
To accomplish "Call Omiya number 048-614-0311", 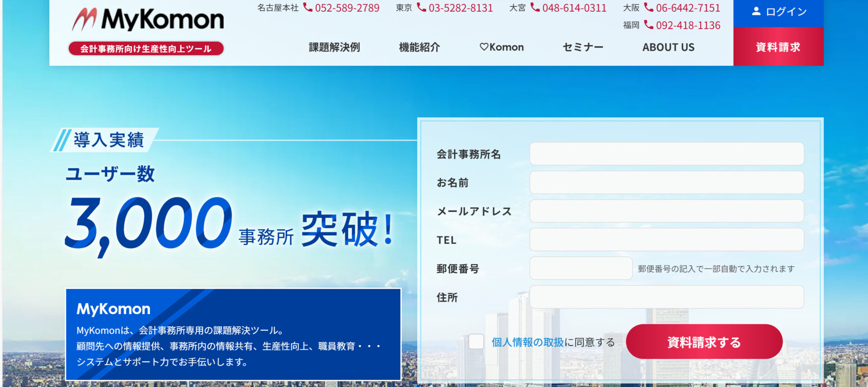I will coord(574,8).
